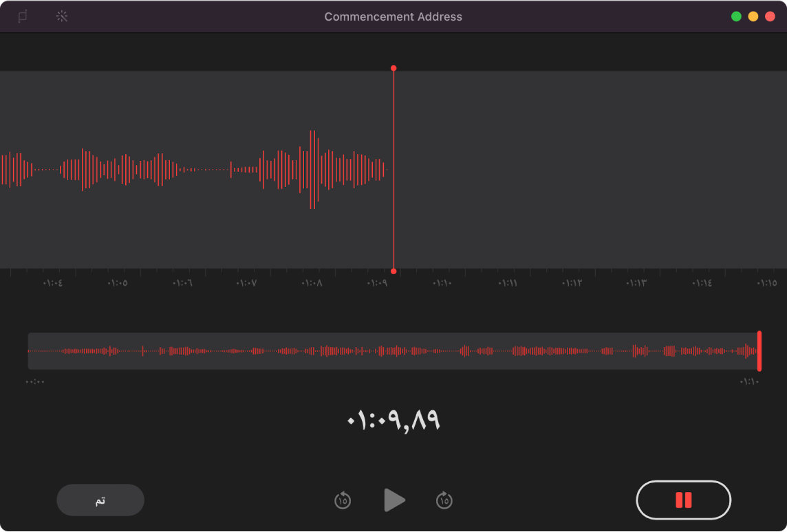
Task: Skip forward 15 seconds
Action: tap(444, 501)
